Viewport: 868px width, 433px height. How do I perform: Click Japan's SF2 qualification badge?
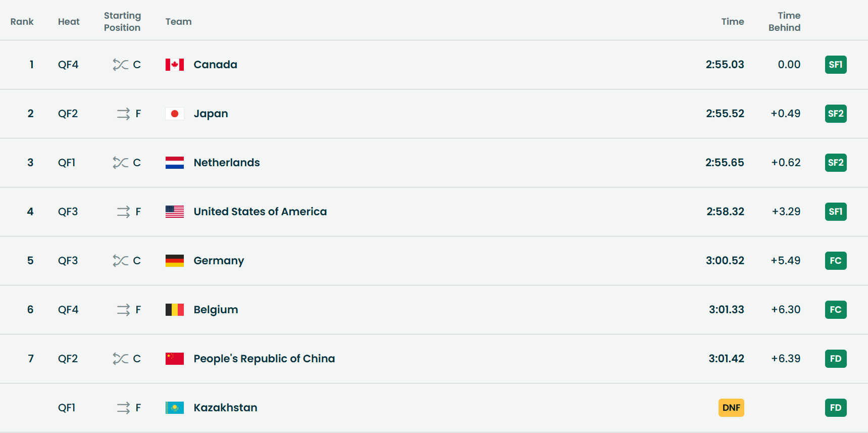tap(836, 114)
